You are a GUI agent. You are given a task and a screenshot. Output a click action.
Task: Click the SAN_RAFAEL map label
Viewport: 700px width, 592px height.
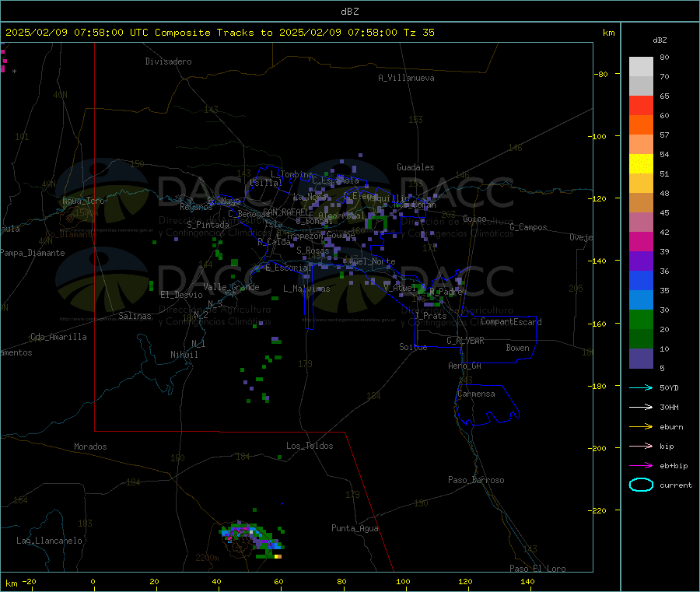coord(285,212)
